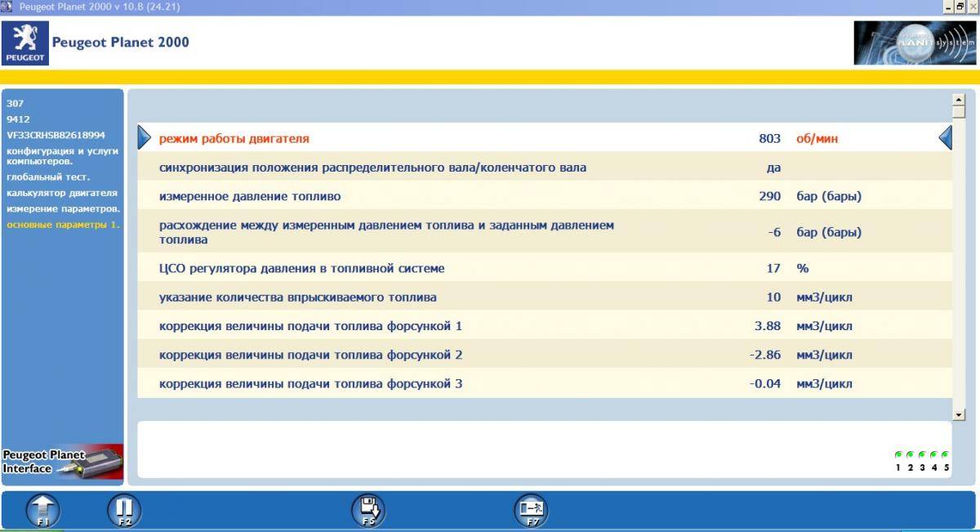Click the F5 save-to-disk icon
Viewport: 980px width, 532px height.
point(368,510)
